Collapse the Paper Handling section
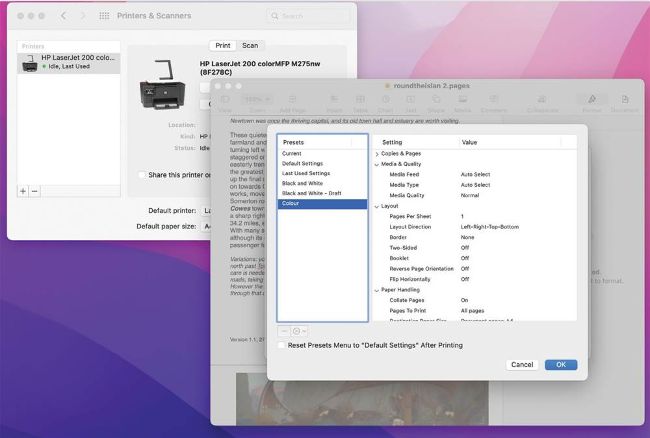 (x=377, y=289)
